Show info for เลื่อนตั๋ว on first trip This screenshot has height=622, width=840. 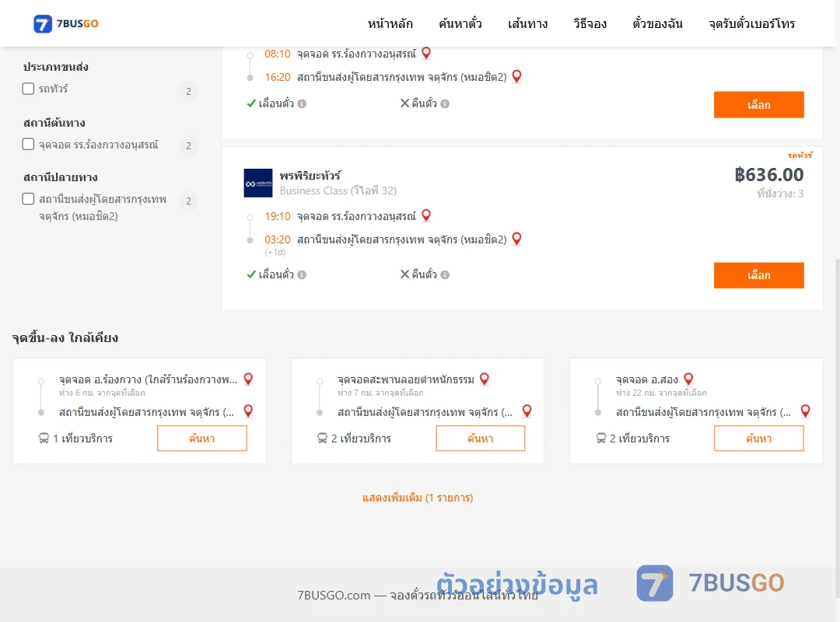(x=302, y=104)
